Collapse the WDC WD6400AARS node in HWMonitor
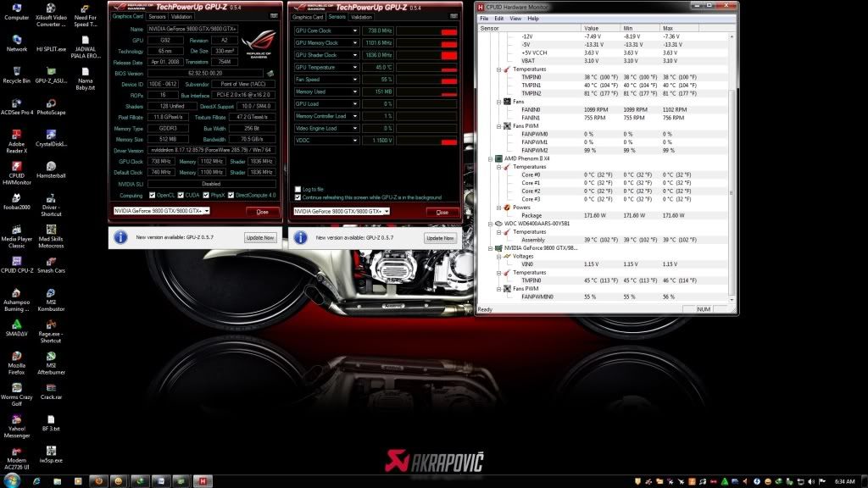This screenshot has height=488, width=868. point(491,224)
